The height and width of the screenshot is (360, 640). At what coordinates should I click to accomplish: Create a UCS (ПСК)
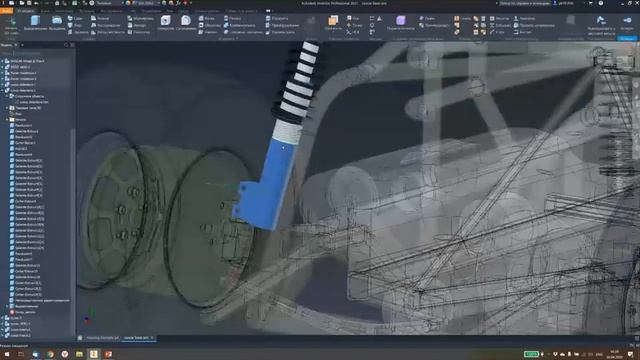pyautogui.click(x=353, y=32)
